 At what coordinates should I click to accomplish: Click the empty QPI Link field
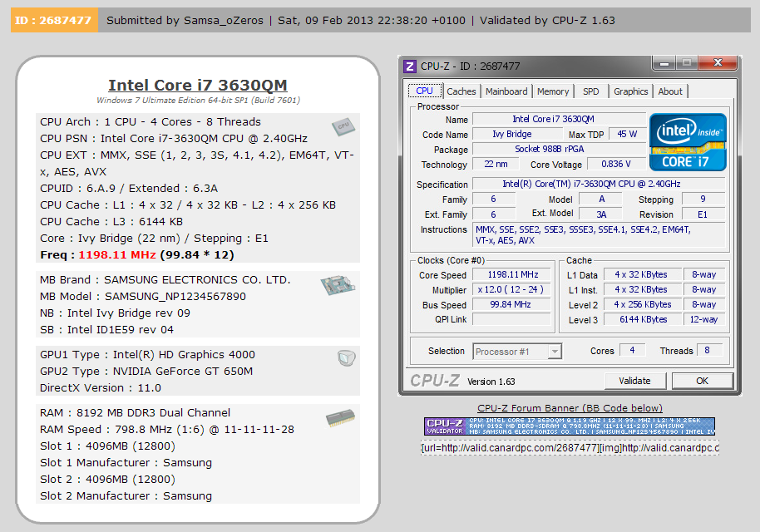pos(512,320)
